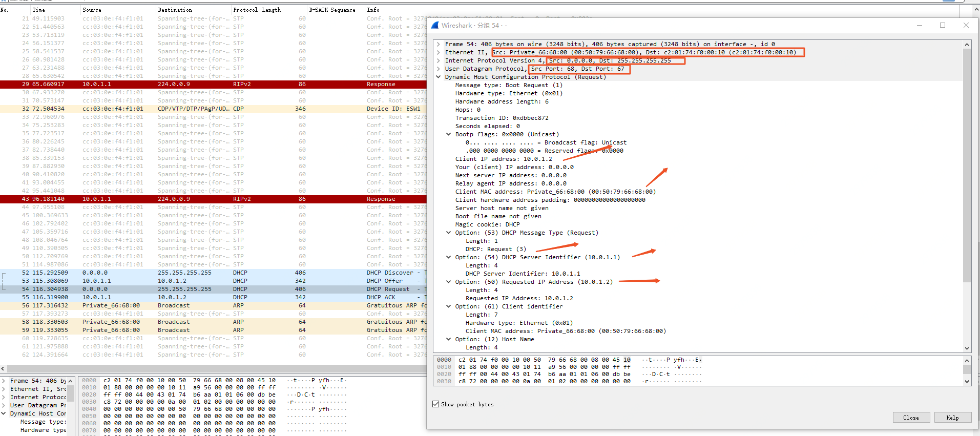This screenshot has width=980, height=436.
Task: Collapse Option 53 DHCP Message Type
Action: [449, 233]
